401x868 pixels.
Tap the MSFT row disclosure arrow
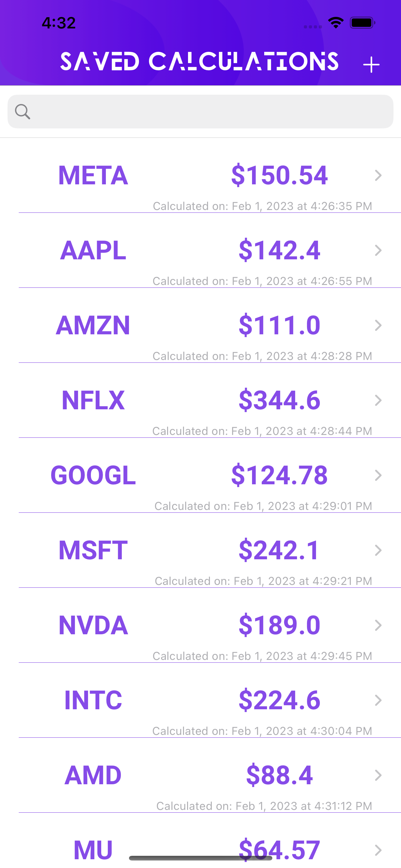(x=378, y=550)
